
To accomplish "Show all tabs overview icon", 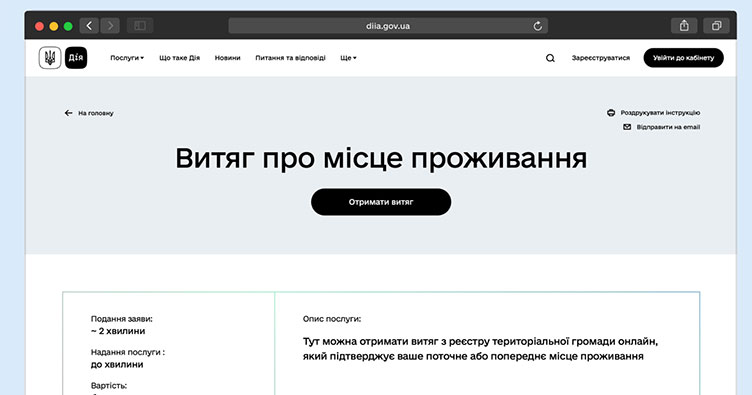I will coord(717,26).
